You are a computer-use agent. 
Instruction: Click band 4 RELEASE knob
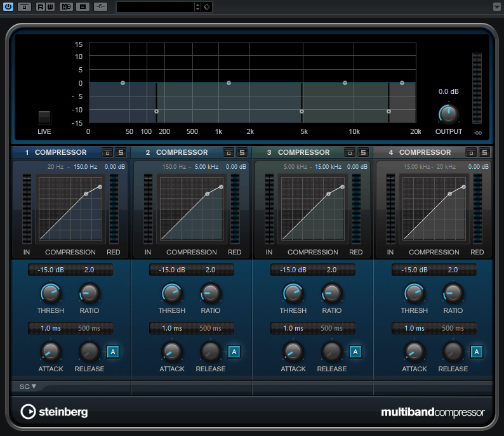(453, 352)
